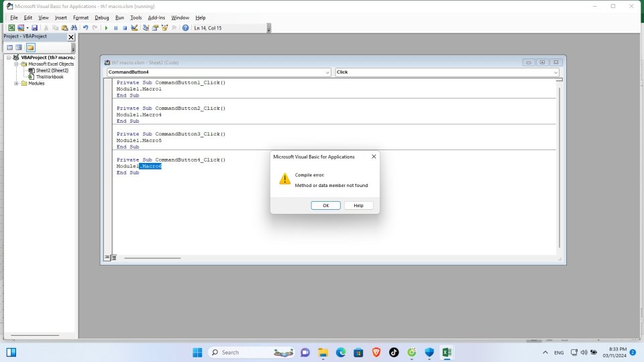Screen dimensions: 644x362
Task: Click the Design Mode toolbar icon
Action: pyautogui.click(x=134, y=27)
